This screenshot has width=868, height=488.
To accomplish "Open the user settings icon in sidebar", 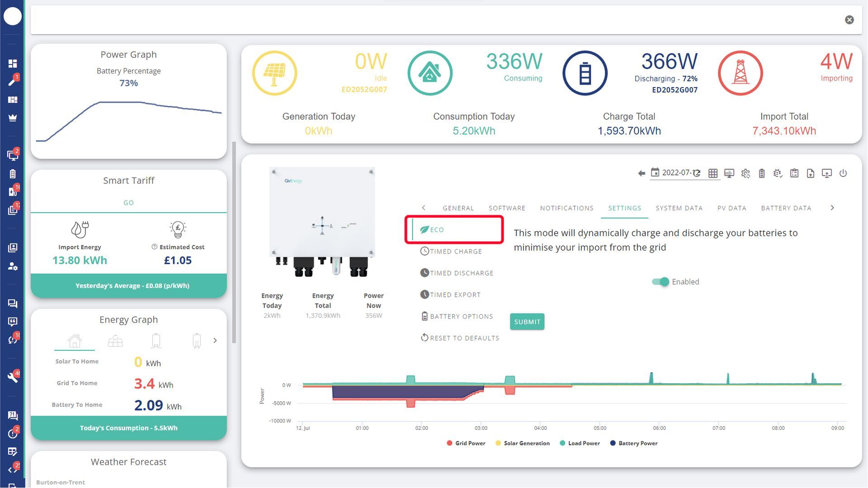I will 13,266.
